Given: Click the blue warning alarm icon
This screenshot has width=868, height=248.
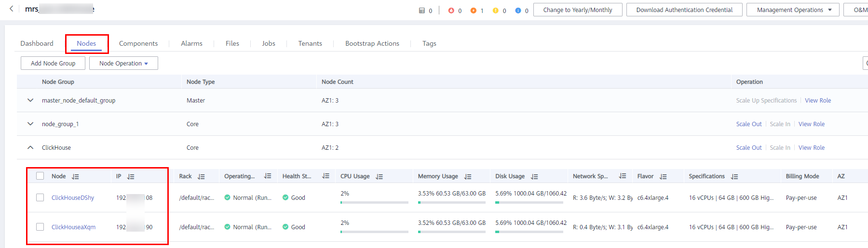Looking at the screenshot, I should point(517,10).
